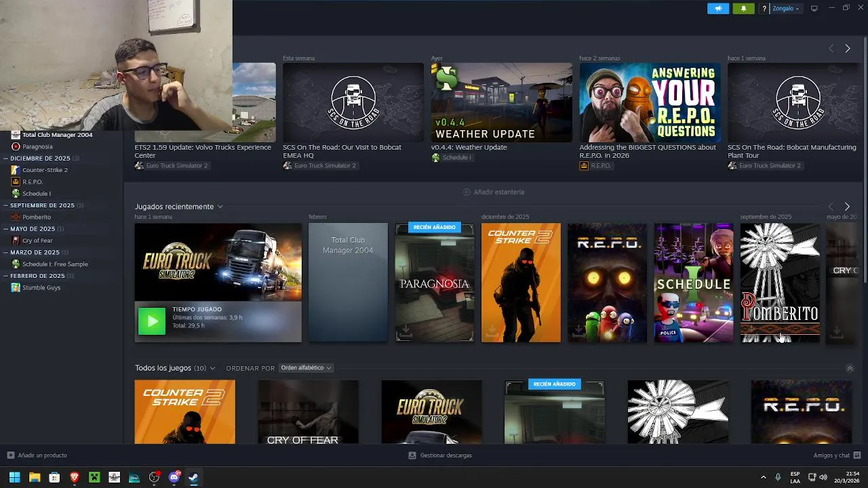Image resolution: width=868 pixels, height=488 pixels.
Task: Open the Windows Start menu
Action: tap(14, 477)
